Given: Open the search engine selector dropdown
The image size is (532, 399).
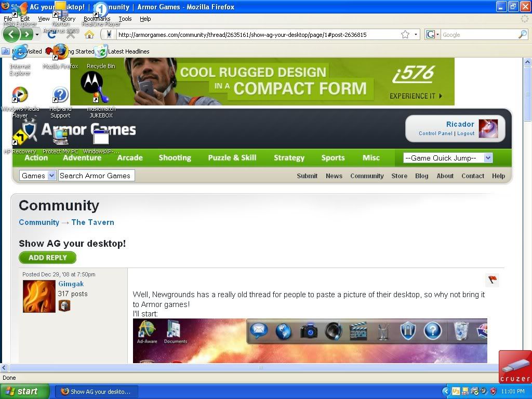Looking at the screenshot, I should coord(433,34).
